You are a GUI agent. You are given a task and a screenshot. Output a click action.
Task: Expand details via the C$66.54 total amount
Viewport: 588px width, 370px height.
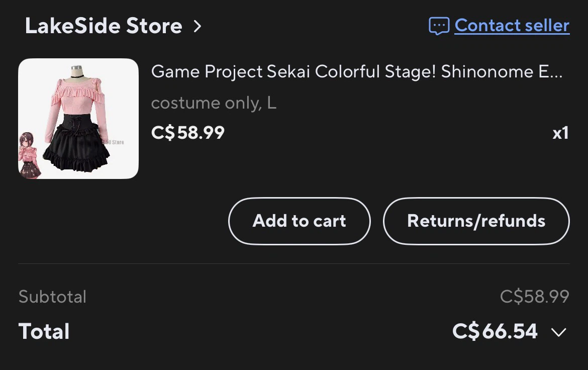(x=495, y=331)
